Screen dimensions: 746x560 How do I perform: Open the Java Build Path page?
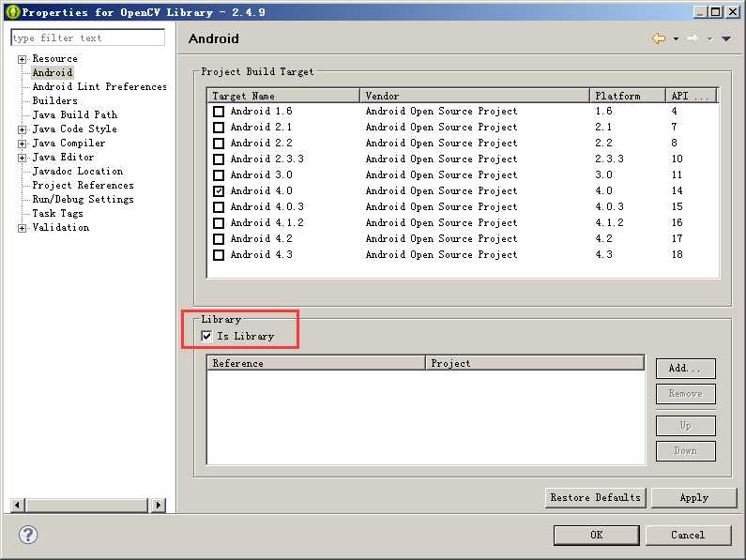coord(75,114)
